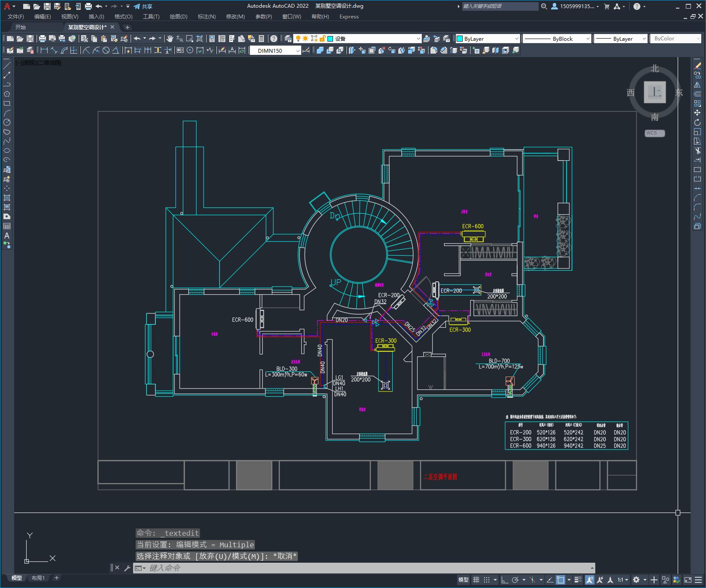Toggle object snap tracking in status bar
This screenshot has width=706, height=588.
[550, 580]
